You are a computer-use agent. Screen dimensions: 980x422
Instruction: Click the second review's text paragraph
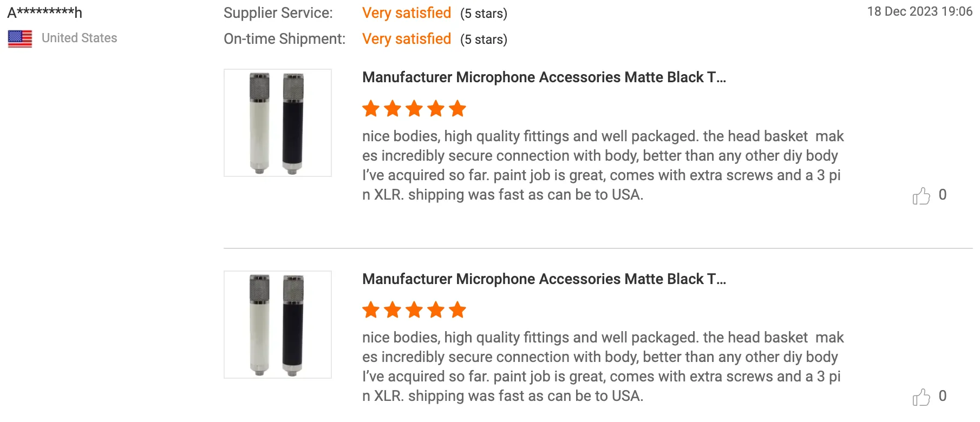click(602, 366)
